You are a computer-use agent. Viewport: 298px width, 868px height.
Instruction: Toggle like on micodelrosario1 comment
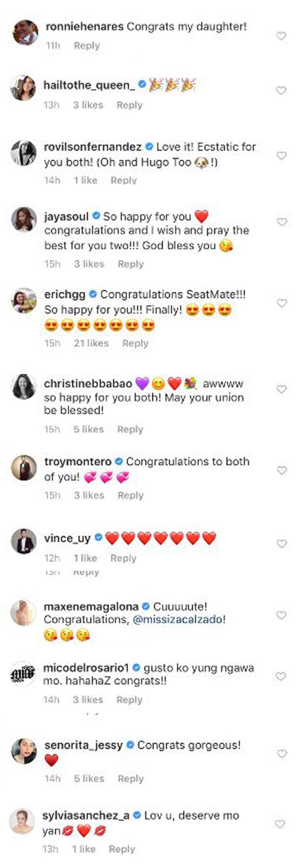(x=281, y=676)
